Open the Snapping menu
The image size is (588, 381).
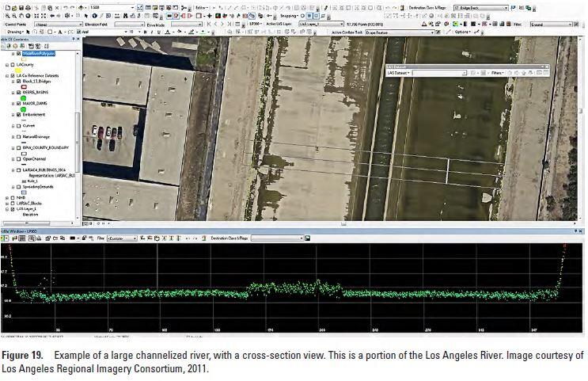[x=289, y=16]
